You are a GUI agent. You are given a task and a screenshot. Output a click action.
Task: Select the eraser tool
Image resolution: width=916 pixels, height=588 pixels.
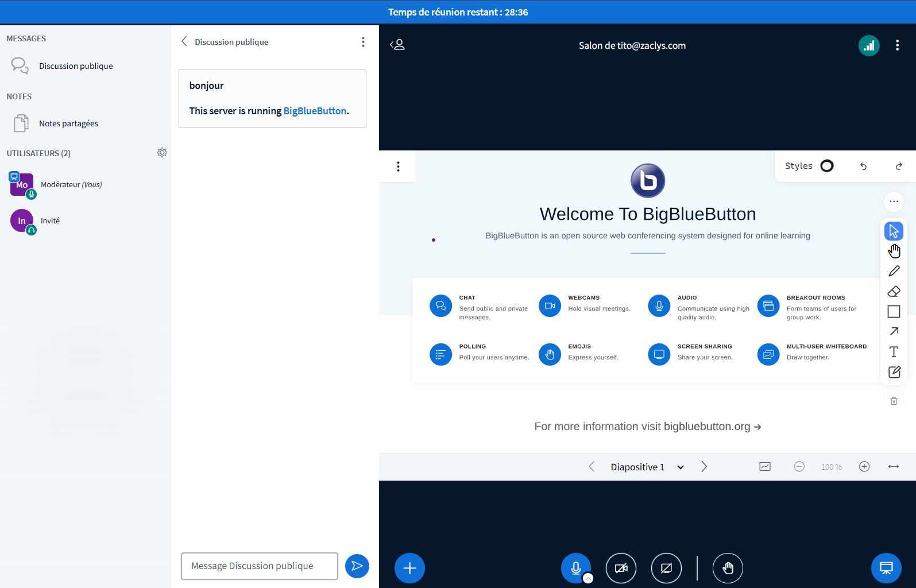click(x=894, y=291)
